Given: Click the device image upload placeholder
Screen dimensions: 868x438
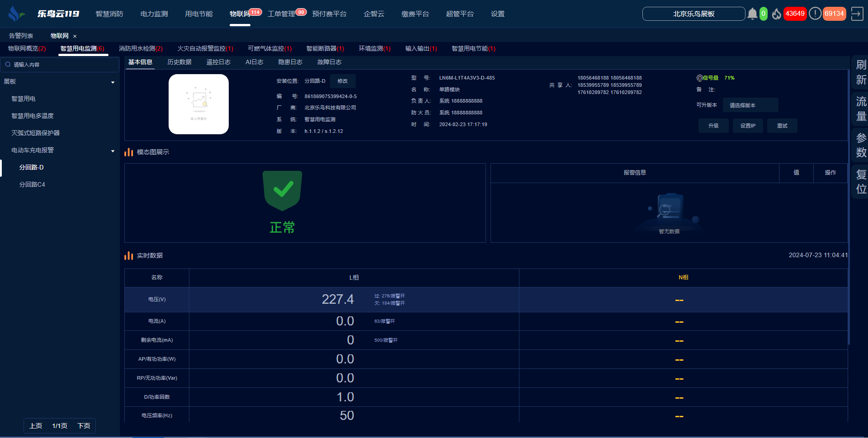Looking at the screenshot, I should 198,104.
